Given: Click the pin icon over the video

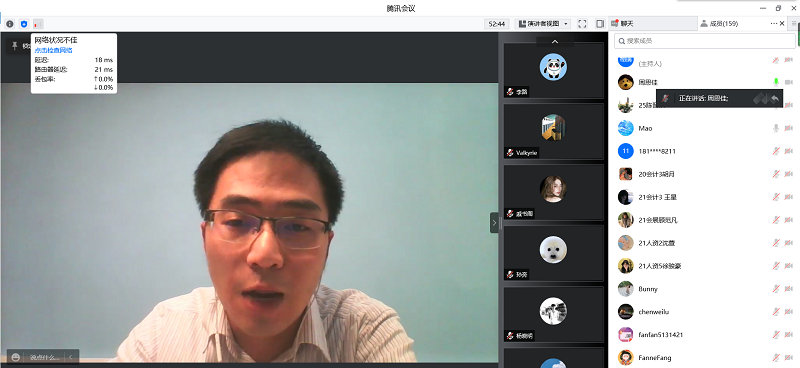Looking at the screenshot, I should point(15,46).
